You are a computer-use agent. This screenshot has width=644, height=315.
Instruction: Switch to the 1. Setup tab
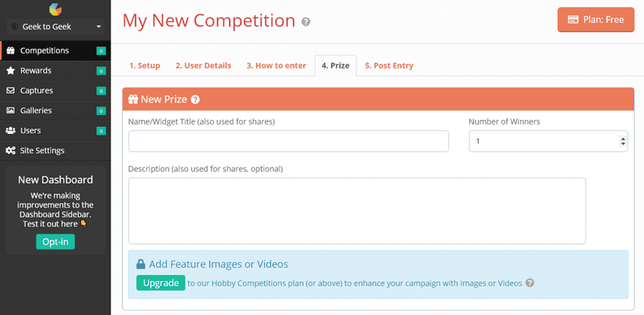pyautogui.click(x=144, y=65)
